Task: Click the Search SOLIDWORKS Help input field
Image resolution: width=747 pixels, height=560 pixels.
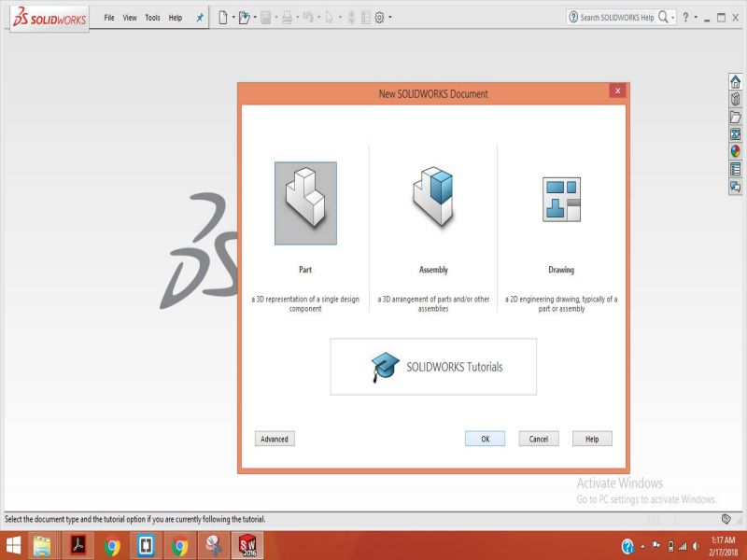Action: tap(617, 18)
